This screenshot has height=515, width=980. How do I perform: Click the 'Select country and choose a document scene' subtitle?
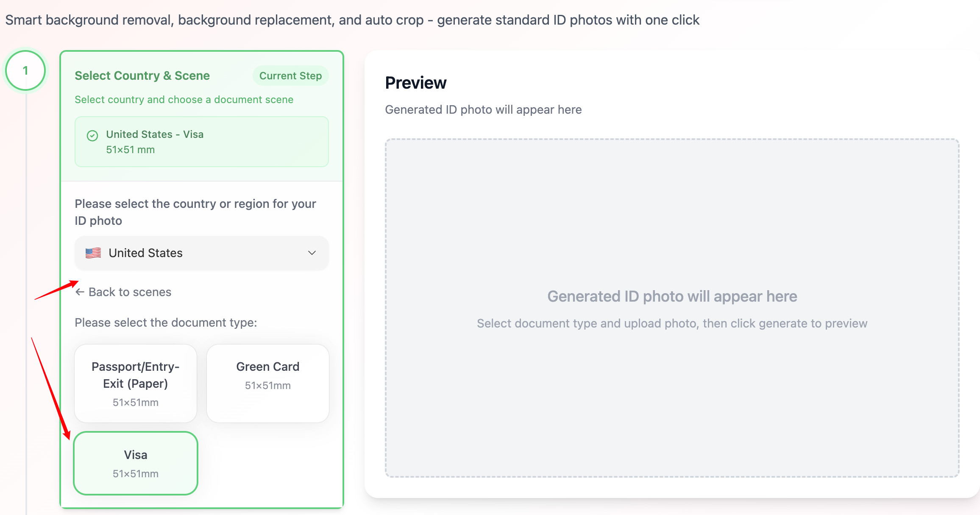(184, 100)
